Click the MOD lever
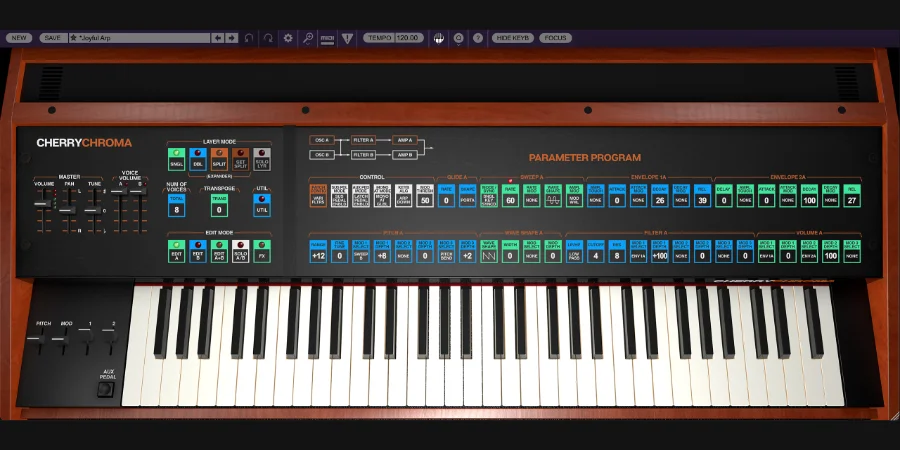This screenshot has width=900, height=450. coord(60,339)
